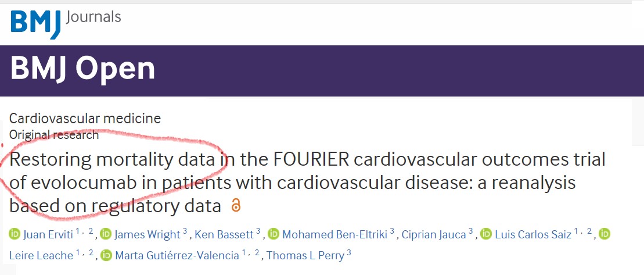Image resolution: width=644 pixels, height=275 pixels.
Task: Click the BMJ Journals logo
Action: pos(65,22)
